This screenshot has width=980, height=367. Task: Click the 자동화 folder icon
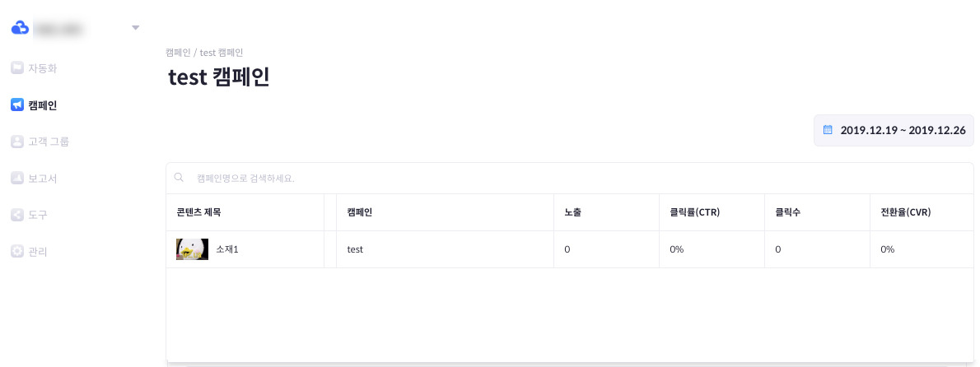point(16,68)
